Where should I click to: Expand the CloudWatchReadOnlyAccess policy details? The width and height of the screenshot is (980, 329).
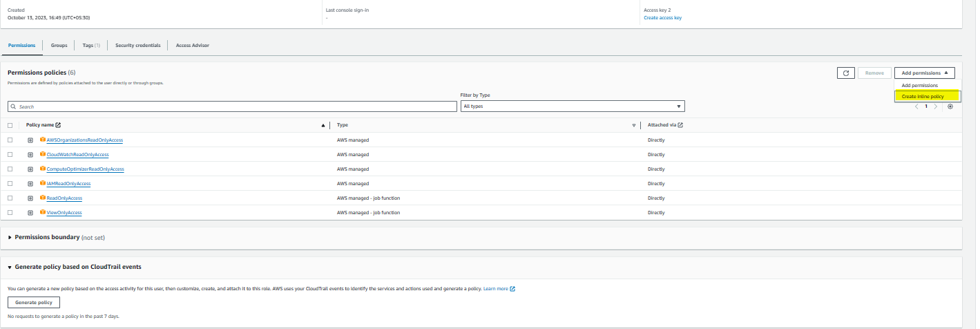pyautogui.click(x=30, y=155)
